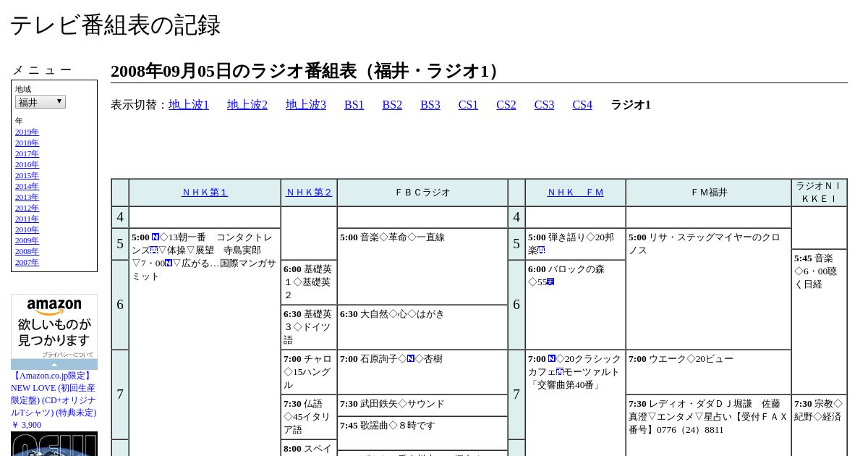Click the N icon beside ▽7・00 in NHK第1

[169, 263]
